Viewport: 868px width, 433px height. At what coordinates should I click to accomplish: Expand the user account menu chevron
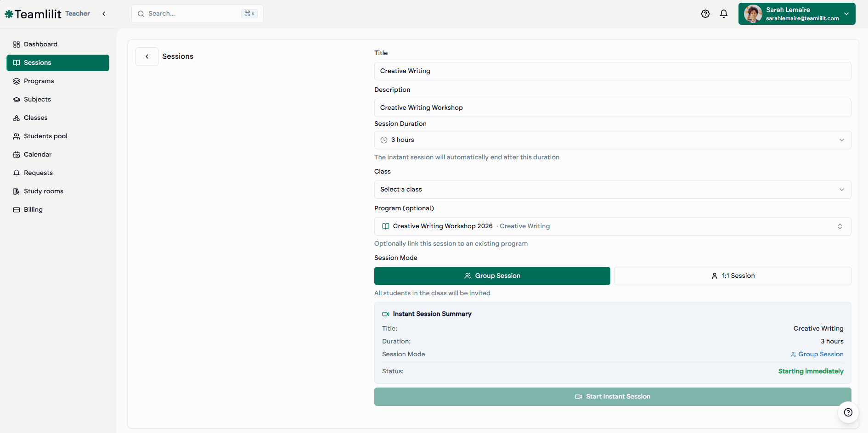tap(846, 14)
